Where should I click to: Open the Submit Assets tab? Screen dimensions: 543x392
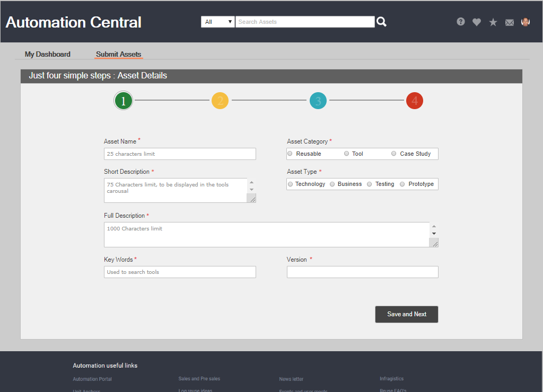coord(119,54)
